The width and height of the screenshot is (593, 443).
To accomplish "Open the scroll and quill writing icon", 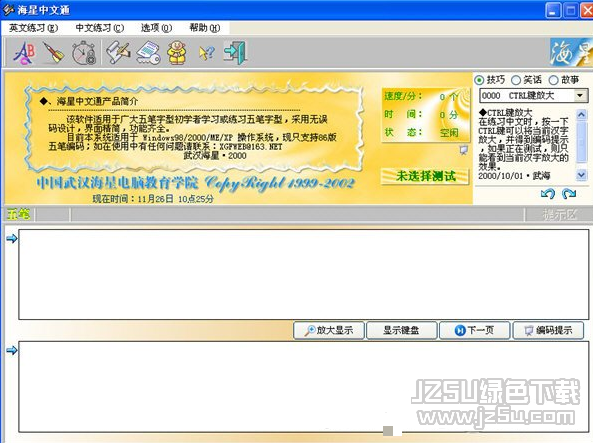I will coord(118,53).
